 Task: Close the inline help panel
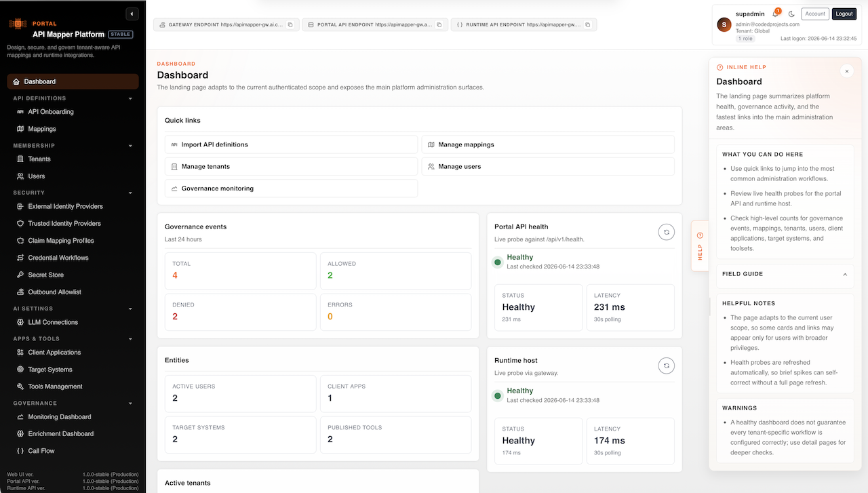click(846, 71)
